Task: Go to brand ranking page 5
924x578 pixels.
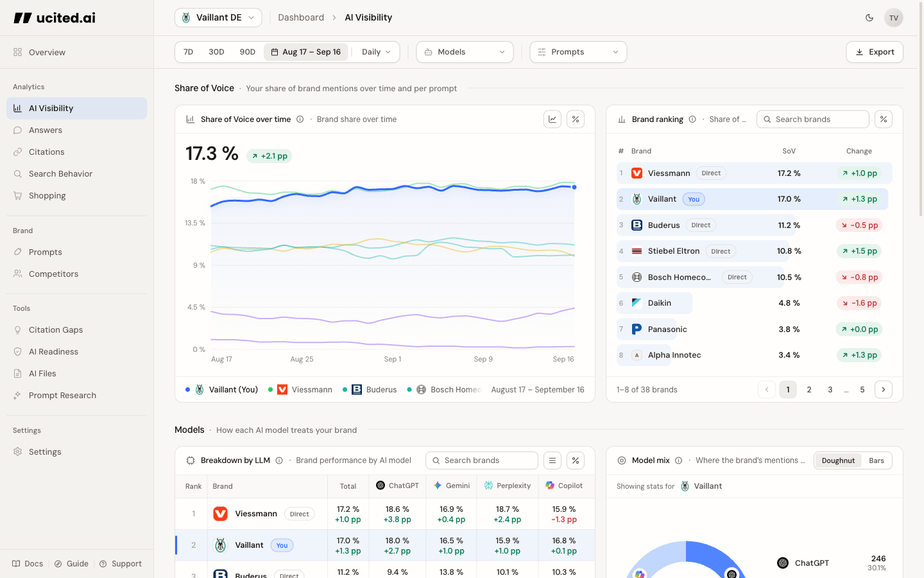Action: 862,390
